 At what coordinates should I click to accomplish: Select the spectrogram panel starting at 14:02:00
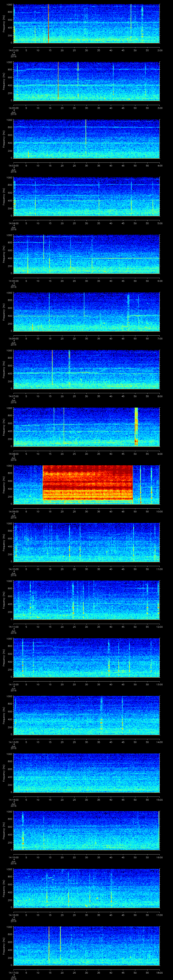(x=87, y=81)
